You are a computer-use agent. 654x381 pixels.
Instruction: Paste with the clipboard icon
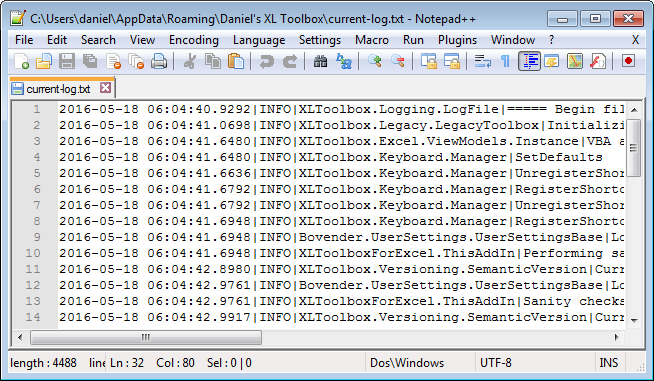tap(236, 61)
